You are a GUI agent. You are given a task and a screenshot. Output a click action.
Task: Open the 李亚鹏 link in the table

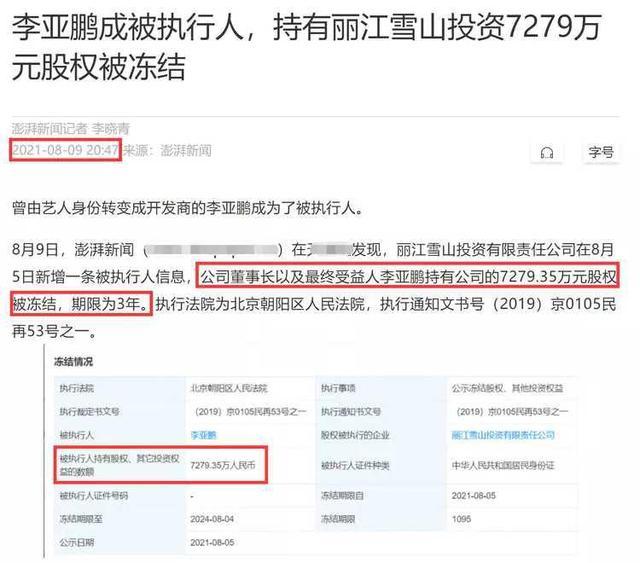click(203, 435)
